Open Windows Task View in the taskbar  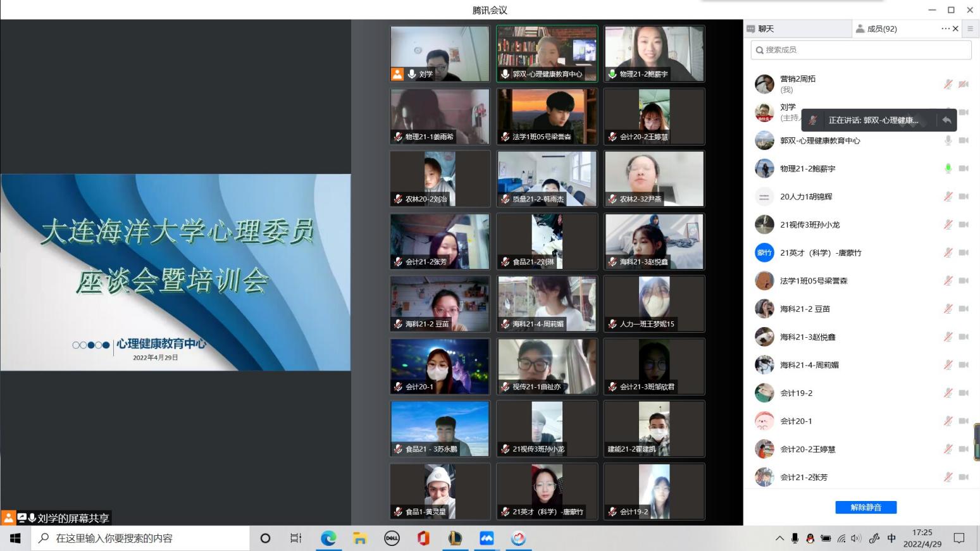(x=295, y=538)
